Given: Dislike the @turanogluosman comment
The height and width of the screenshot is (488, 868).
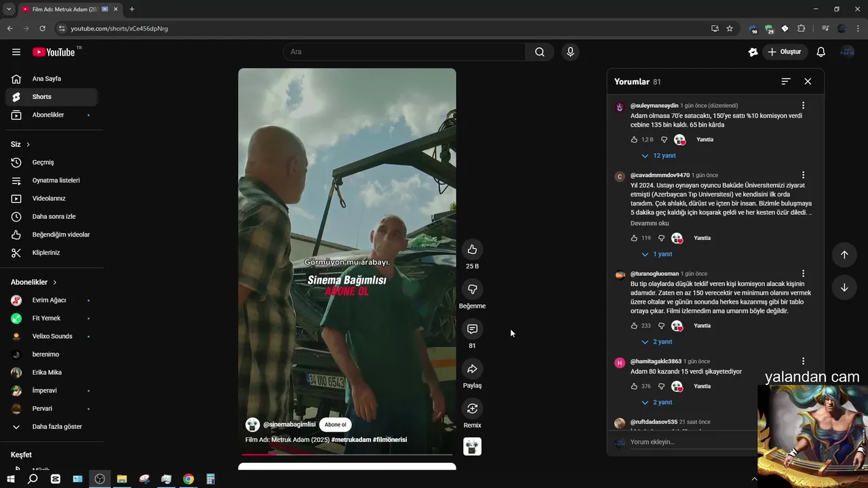Looking at the screenshot, I should pos(661,326).
